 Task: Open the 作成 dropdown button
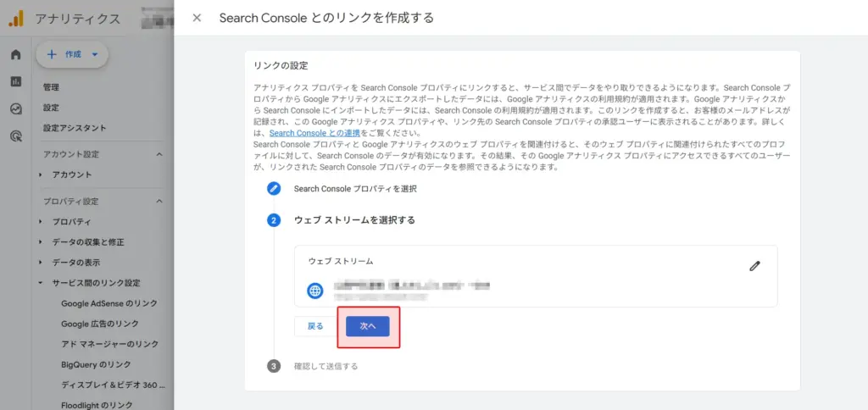click(72, 54)
